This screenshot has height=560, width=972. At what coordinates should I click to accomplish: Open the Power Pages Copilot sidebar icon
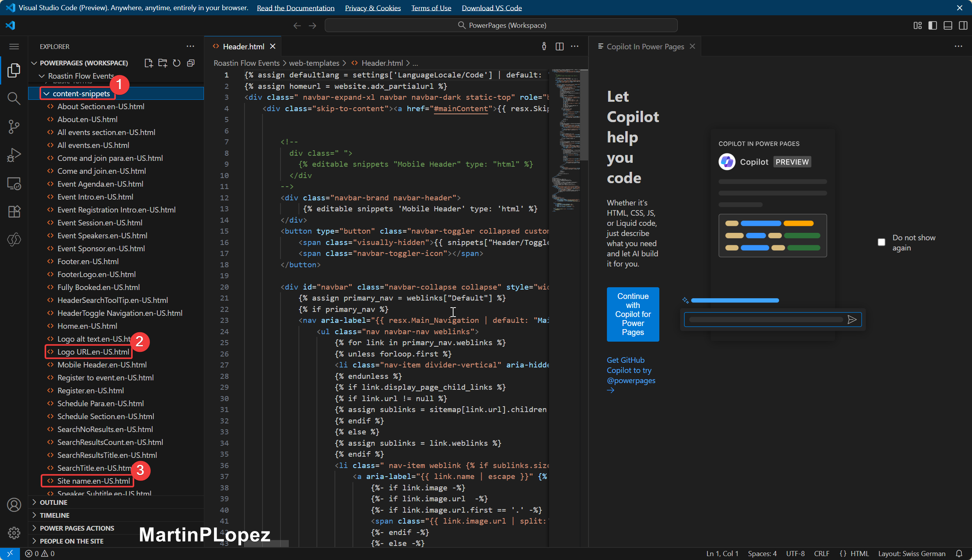[14, 239]
